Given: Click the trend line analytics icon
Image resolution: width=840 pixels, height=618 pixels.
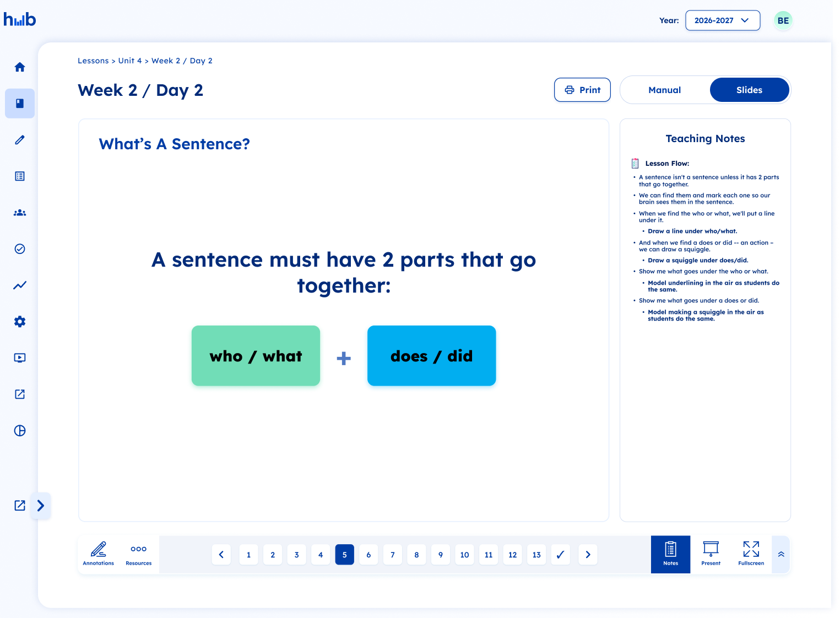Looking at the screenshot, I should tap(20, 285).
